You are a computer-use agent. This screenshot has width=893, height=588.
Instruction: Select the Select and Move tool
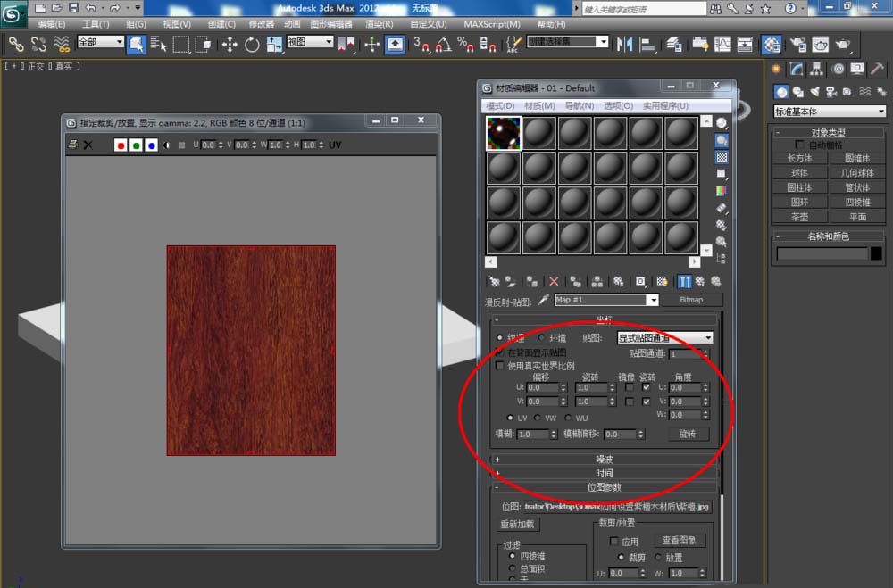(x=230, y=44)
